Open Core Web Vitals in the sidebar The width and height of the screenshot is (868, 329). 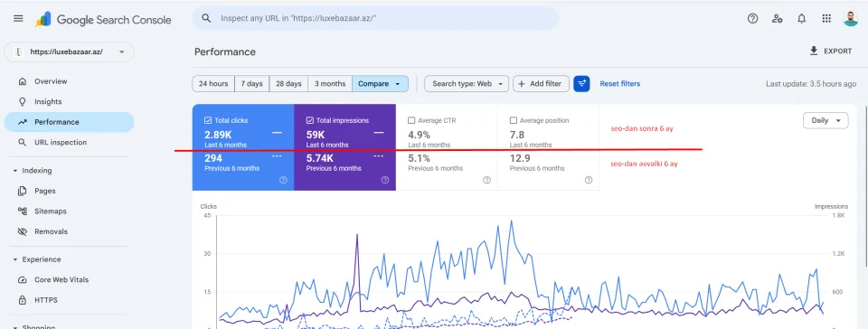[70, 280]
